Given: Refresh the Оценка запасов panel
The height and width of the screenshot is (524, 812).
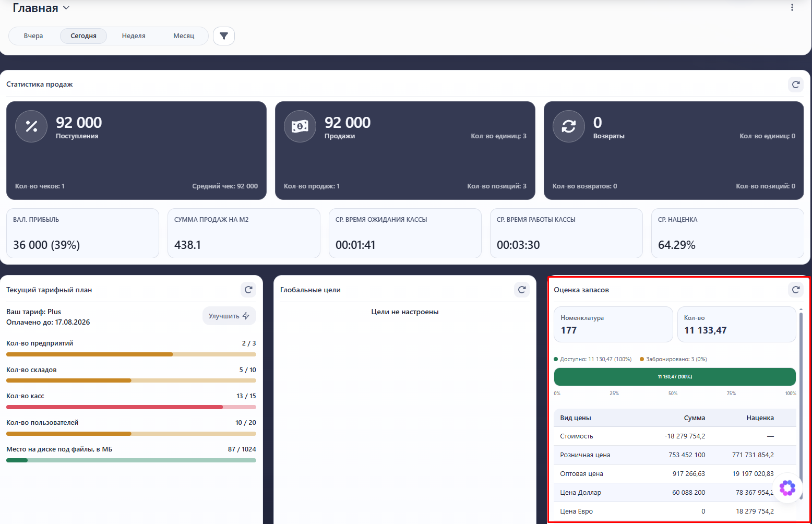Looking at the screenshot, I should pyautogui.click(x=796, y=290).
